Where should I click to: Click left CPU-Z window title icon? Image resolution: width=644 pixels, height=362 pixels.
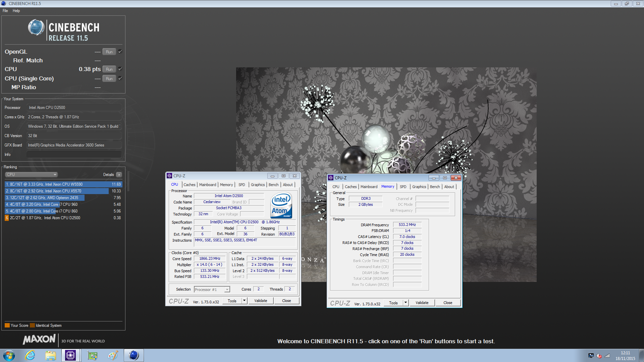tap(170, 176)
